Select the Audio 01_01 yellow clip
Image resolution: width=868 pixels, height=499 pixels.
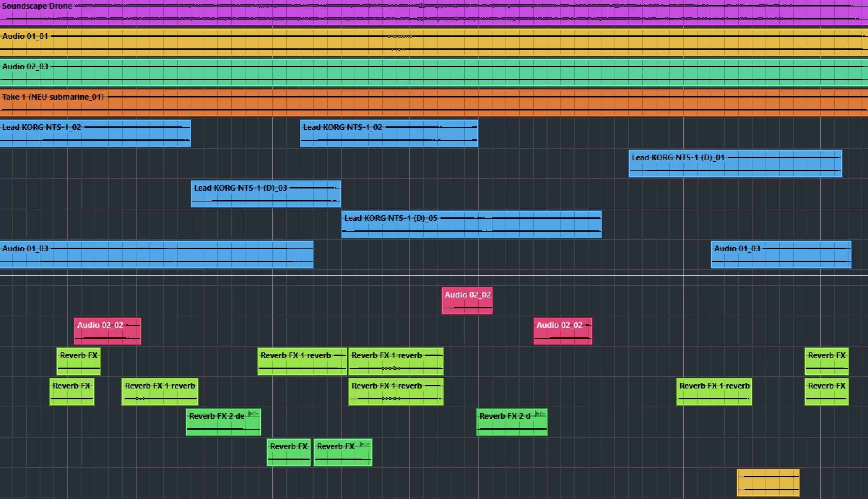click(433, 43)
